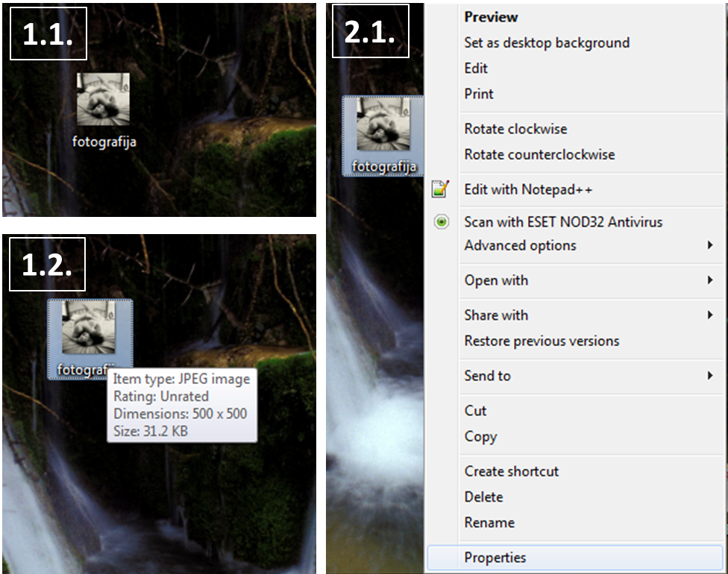
Task: Open the Send to menu entry
Action: tap(487, 376)
